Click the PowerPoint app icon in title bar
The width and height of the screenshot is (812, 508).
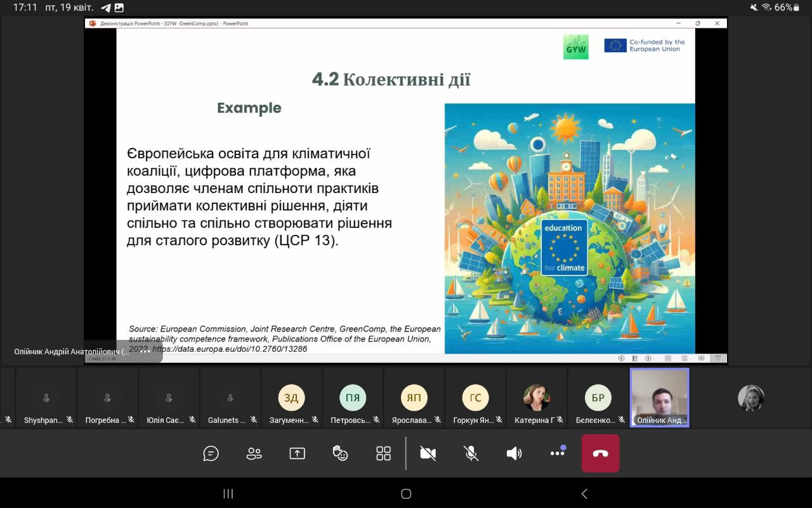pyautogui.click(x=93, y=23)
